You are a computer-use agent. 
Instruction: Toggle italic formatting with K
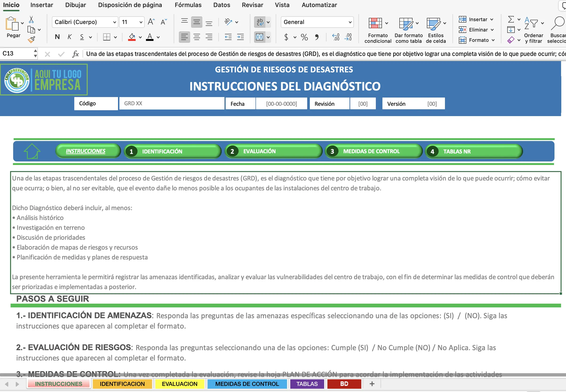coord(70,37)
